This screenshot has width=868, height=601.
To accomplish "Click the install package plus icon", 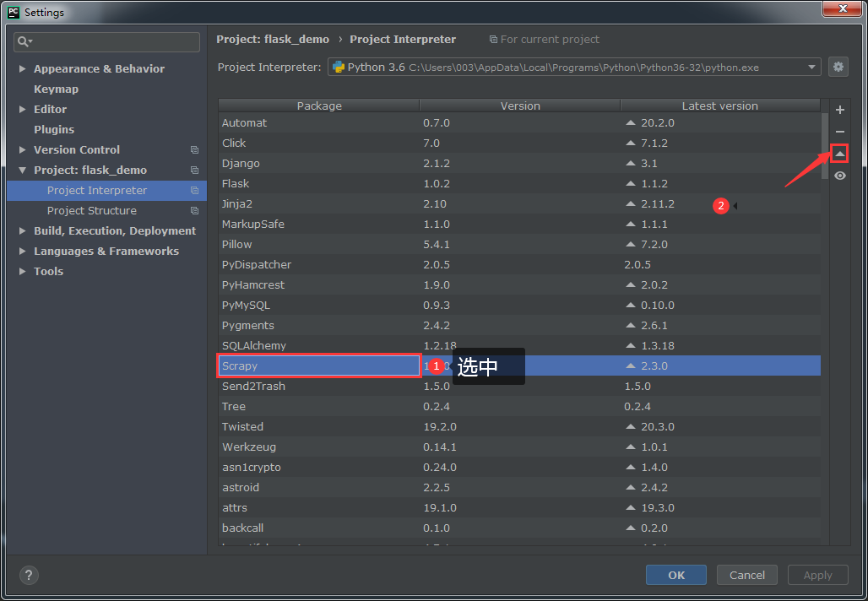I will [840, 110].
